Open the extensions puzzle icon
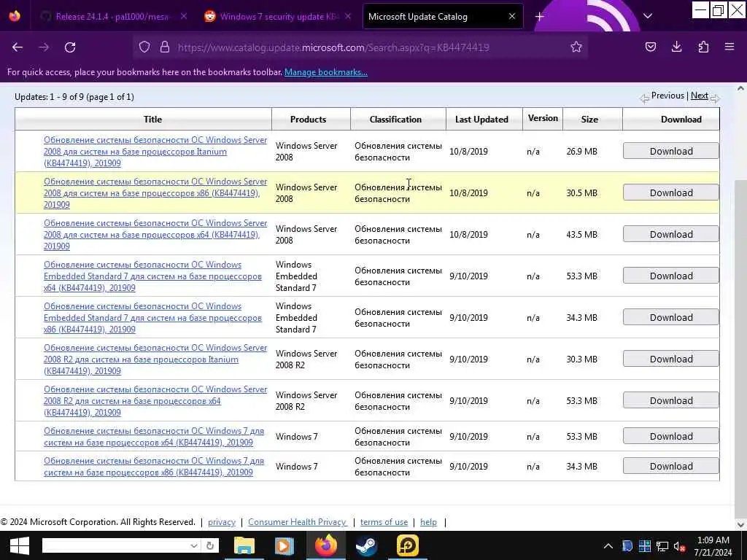Screen dimensions: 747x560 [703, 47]
